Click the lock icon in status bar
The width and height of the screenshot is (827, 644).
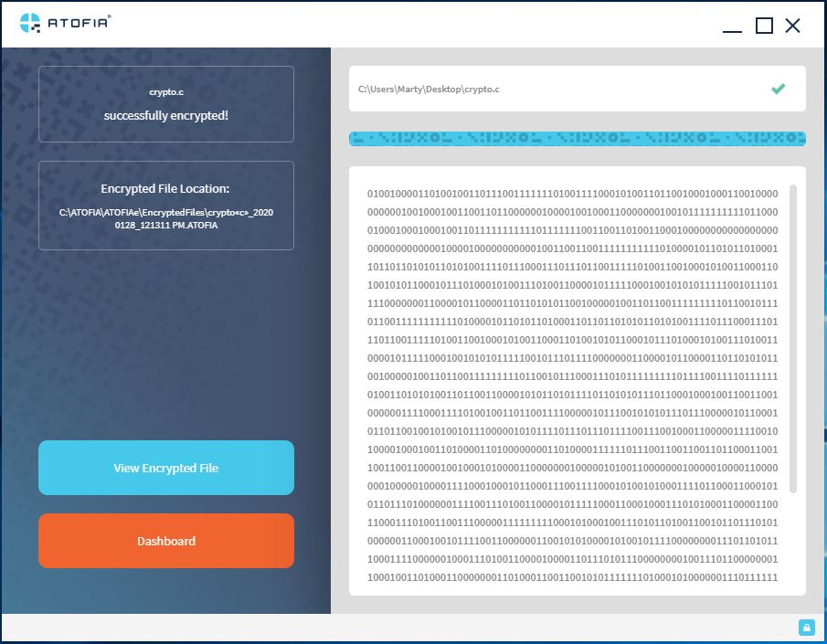[x=806, y=628]
